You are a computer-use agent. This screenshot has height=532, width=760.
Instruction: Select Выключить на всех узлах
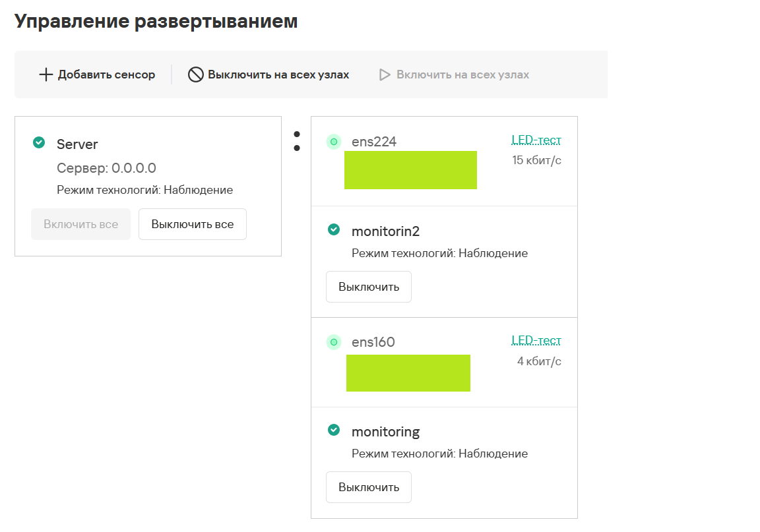point(278,74)
